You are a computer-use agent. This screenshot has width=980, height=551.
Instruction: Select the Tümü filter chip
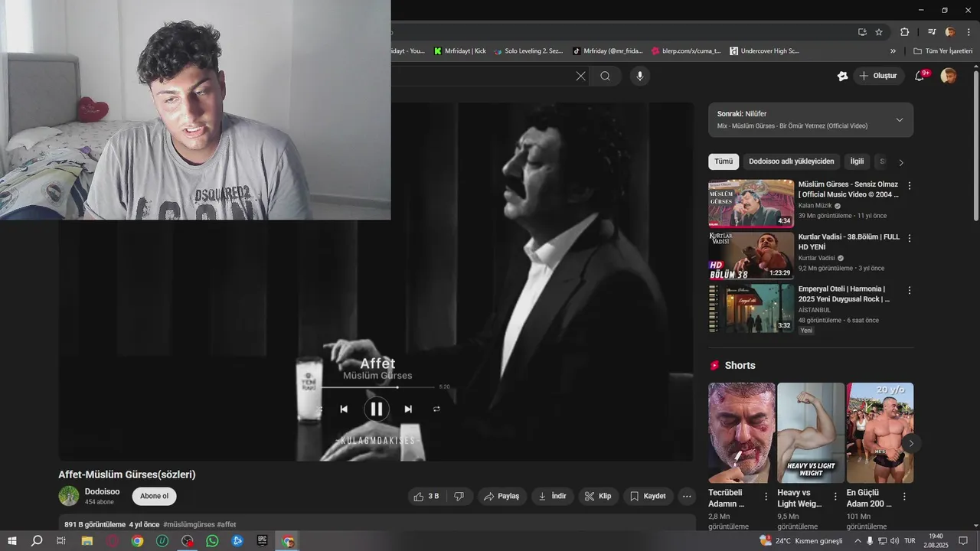tap(724, 161)
